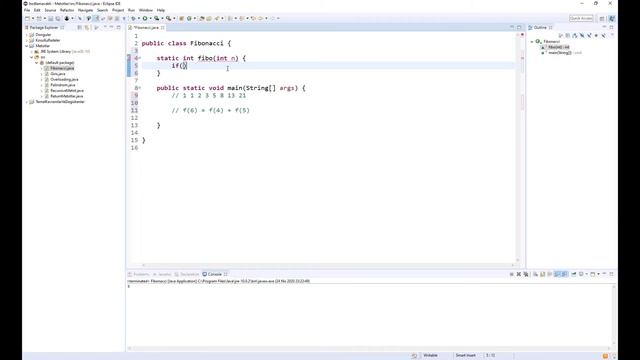Select the Java perspective icon

coord(612,18)
